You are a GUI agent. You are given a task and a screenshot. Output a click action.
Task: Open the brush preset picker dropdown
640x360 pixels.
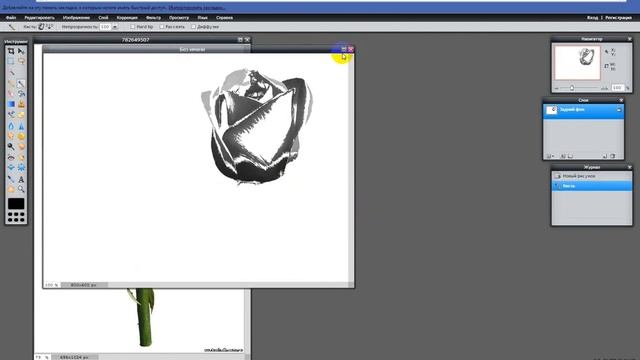(x=46, y=27)
